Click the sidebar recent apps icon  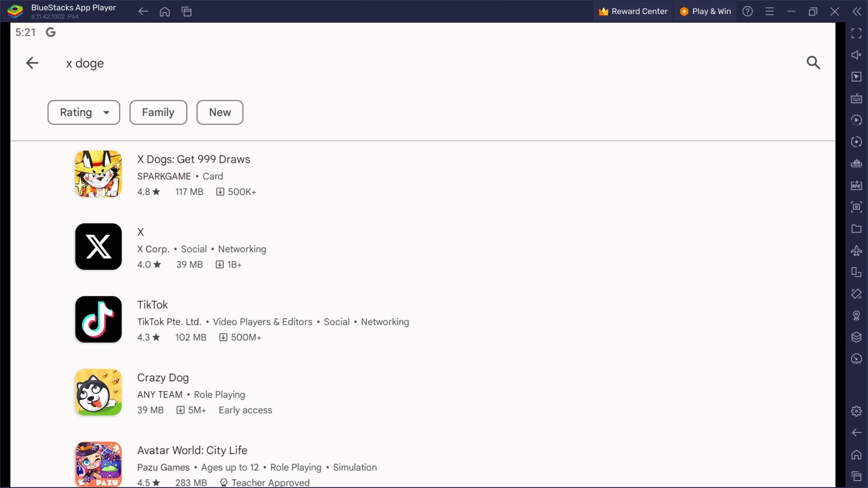(856, 476)
